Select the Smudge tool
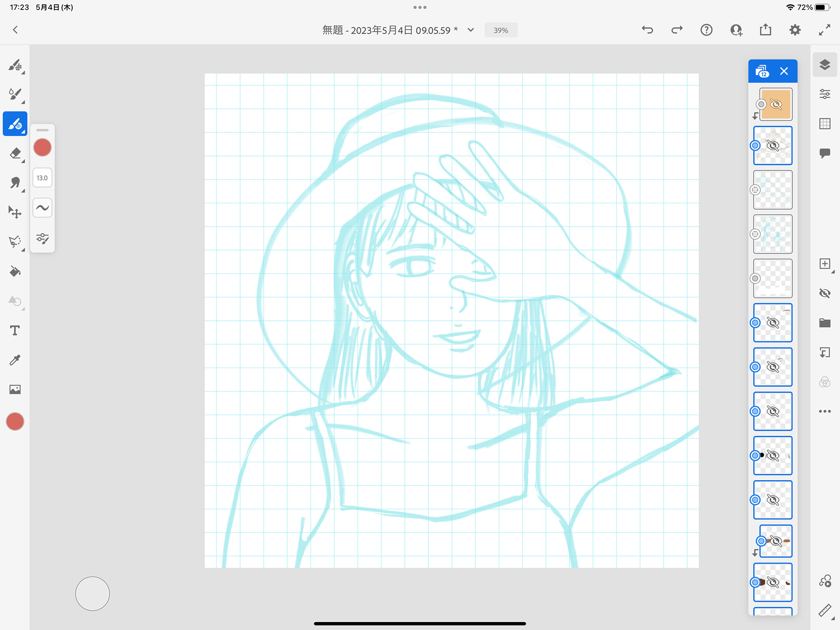 (15, 183)
